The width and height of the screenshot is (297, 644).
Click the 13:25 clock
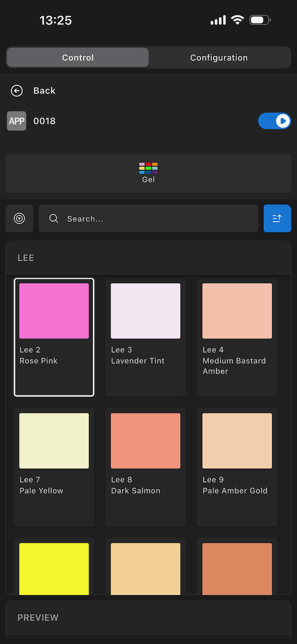pyautogui.click(x=56, y=20)
